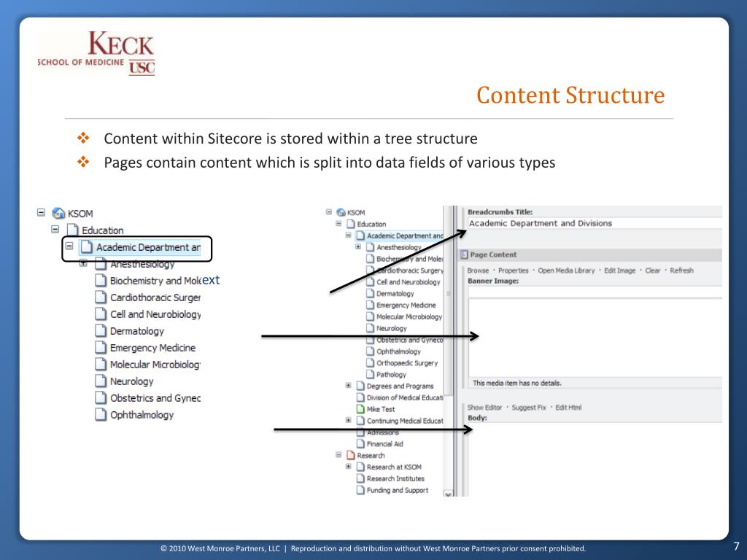This screenshot has height=560, width=747.
Task: Click the Edit Html link
Action: click(568, 408)
